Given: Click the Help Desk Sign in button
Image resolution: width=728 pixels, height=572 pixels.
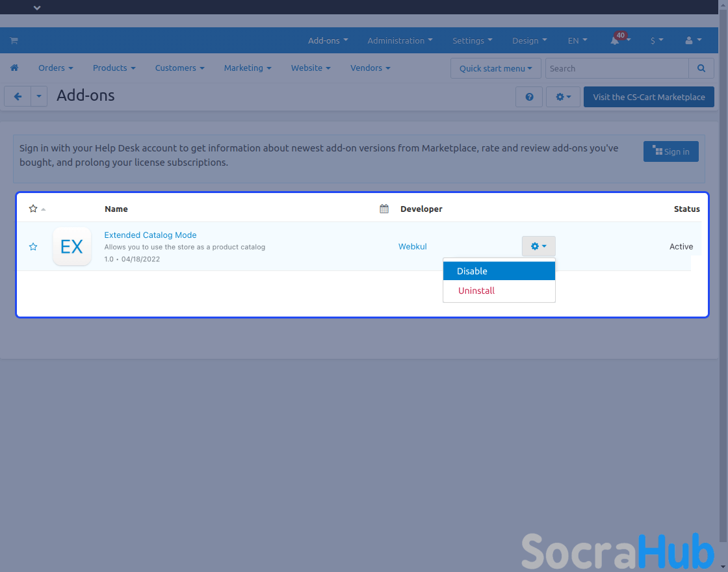Looking at the screenshot, I should (671, 151).
